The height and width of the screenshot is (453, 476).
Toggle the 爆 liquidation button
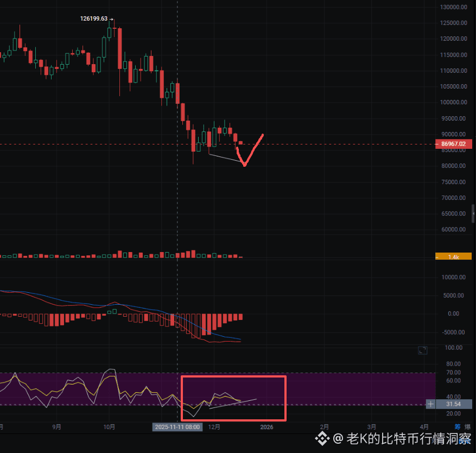click(x=467, y=427)
